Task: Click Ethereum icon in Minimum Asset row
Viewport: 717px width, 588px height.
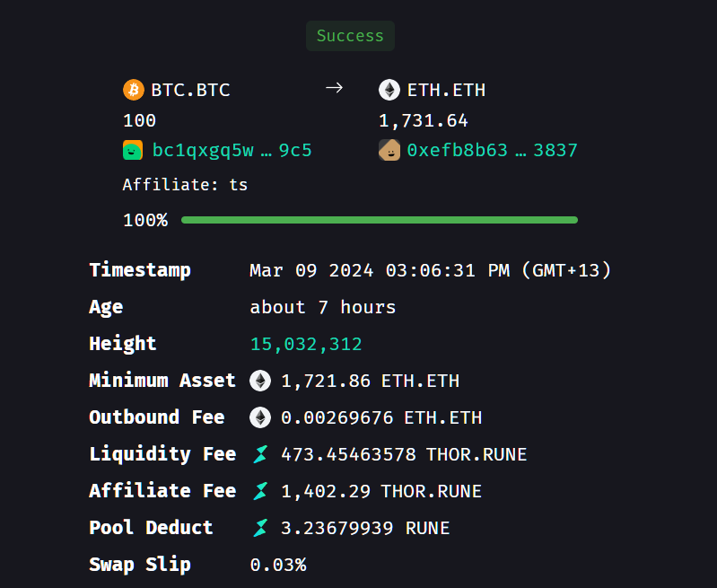Action: pos(260,381)
